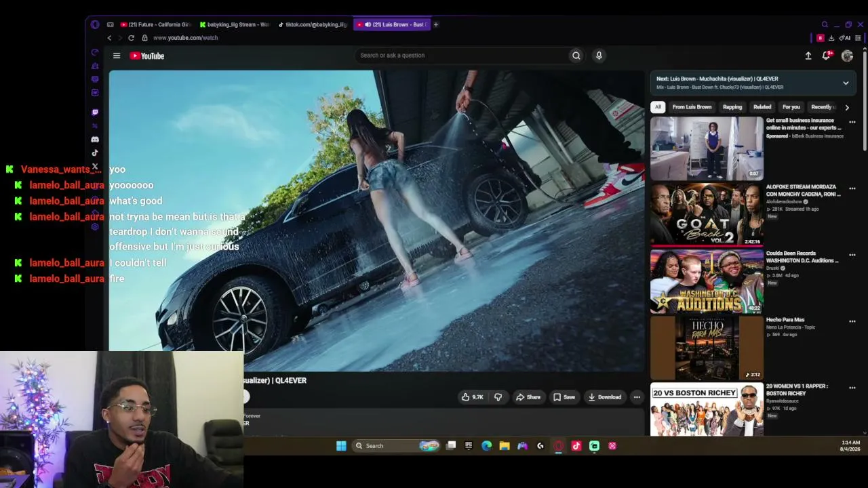The height and width of the screenshot is (488, 868).
Task: Switch to Future - California Girls tab
Action: click(156, 24)
